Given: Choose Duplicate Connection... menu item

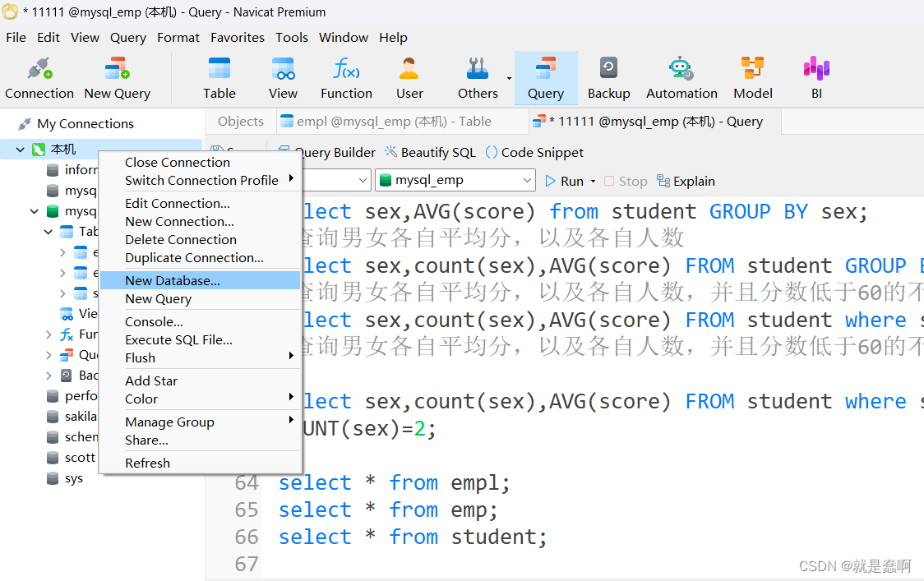Looking at the screenshot, I should tap(201, 258).
